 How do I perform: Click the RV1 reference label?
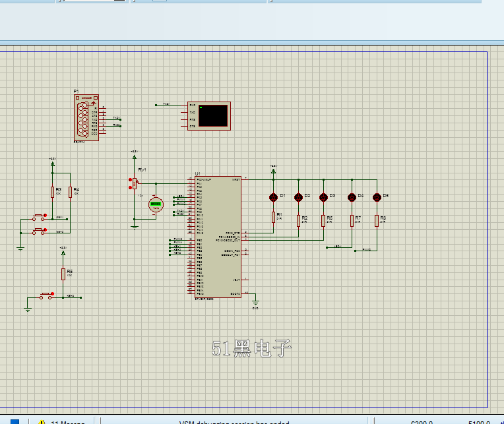[x=142, y=169]
